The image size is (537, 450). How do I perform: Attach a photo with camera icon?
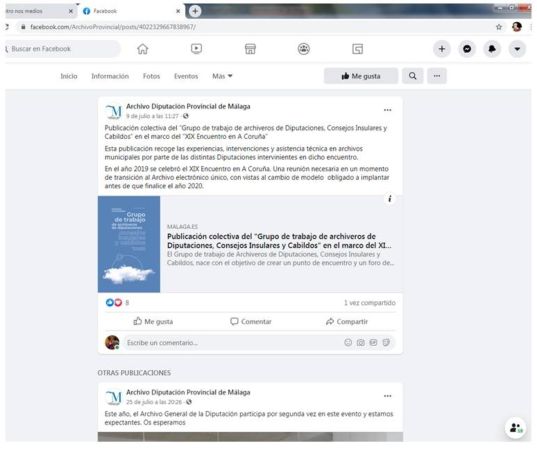coord(361,342)
